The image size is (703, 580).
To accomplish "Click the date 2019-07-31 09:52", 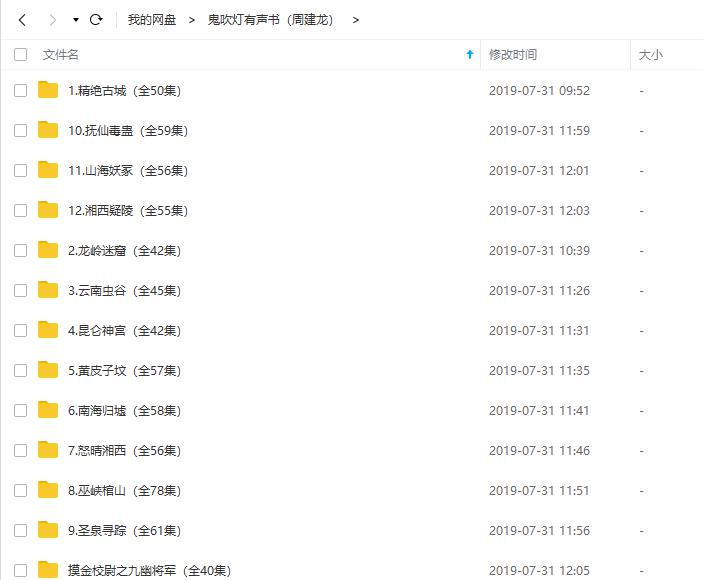I will (539, 91).
